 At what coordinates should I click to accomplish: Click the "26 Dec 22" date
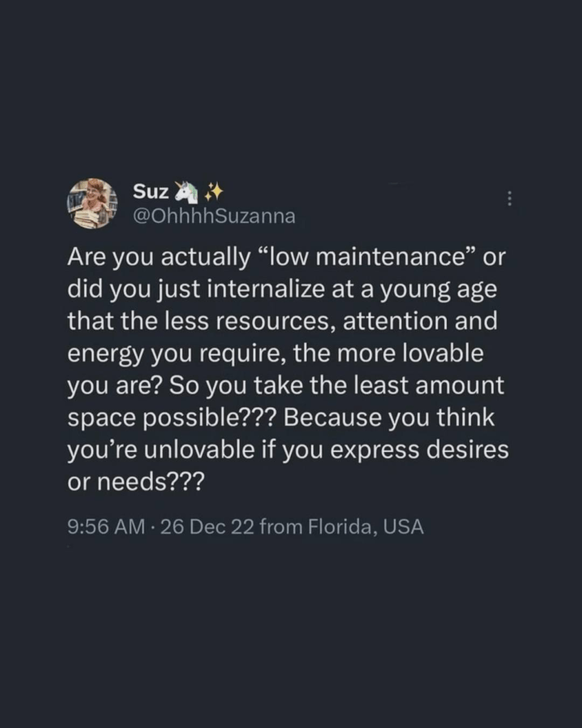point(208,527)
